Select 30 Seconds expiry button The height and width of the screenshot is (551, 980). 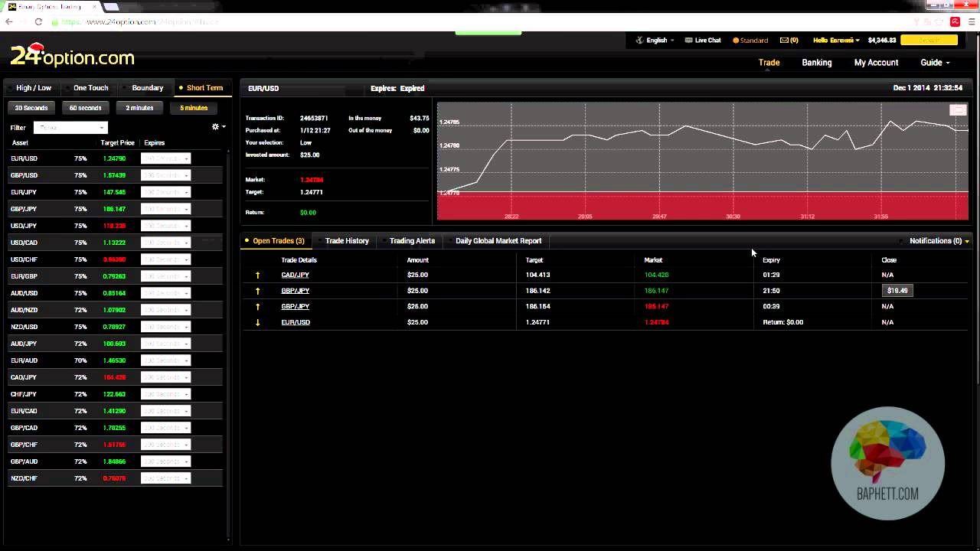pyautogui.click(x=31, y=108)
